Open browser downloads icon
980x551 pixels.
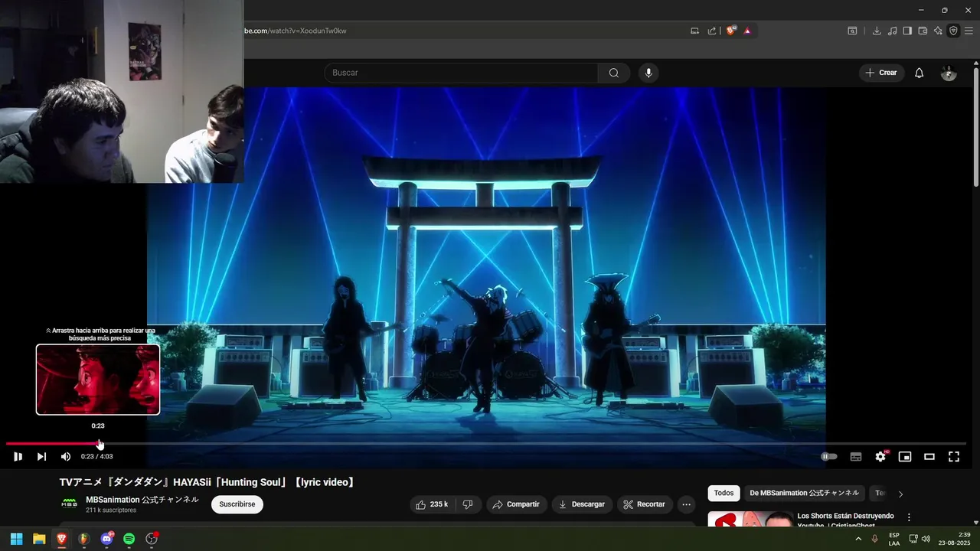click(x=877, y=31)
